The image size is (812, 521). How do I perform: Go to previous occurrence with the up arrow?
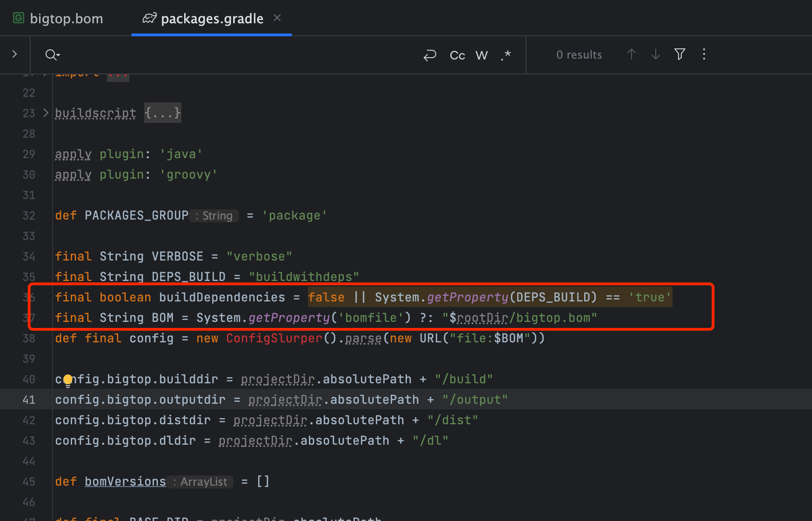click(x=631, y=54)
